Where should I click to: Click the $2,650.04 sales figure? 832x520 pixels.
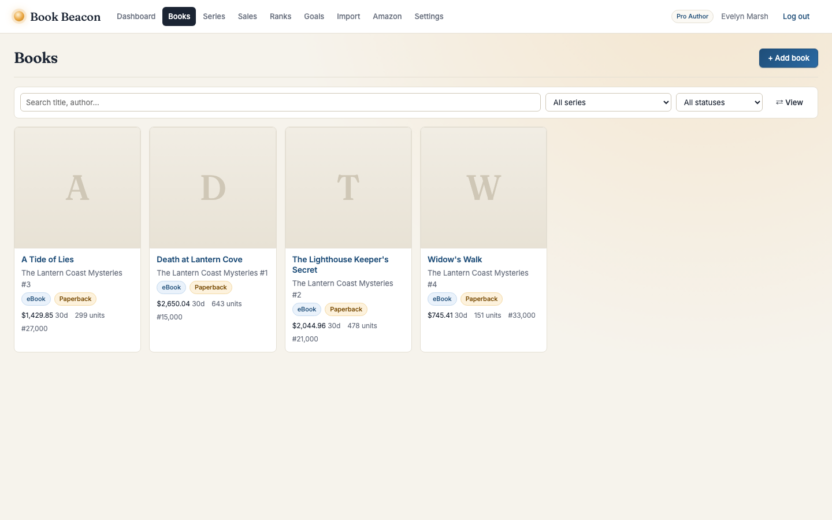[x=173, y=304]
